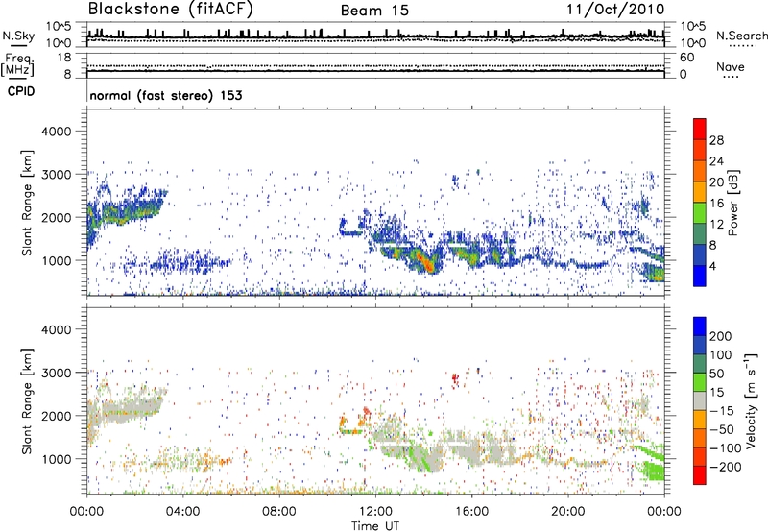Click the 'Velocity [m s-1]' color bar label
Viewport: 768px width, 532px height.
pyautogui.click(x=751, y=400)
